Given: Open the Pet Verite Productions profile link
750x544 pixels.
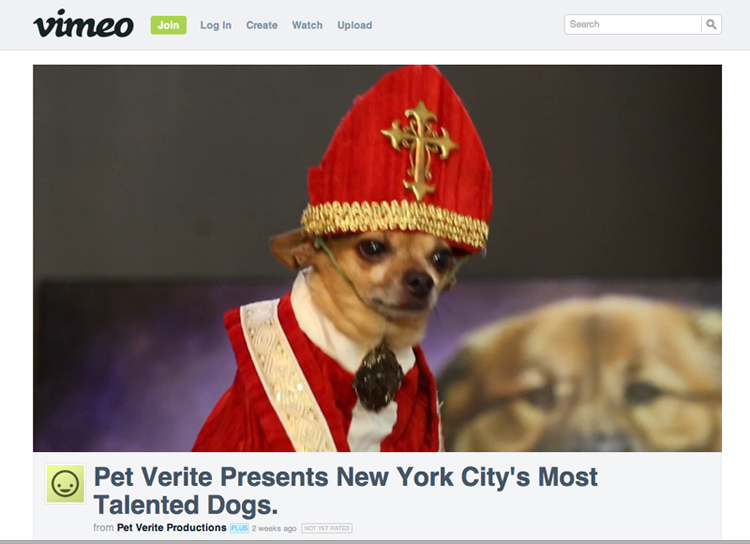Looking at the screenshot, I should click(x=172, y=527).
